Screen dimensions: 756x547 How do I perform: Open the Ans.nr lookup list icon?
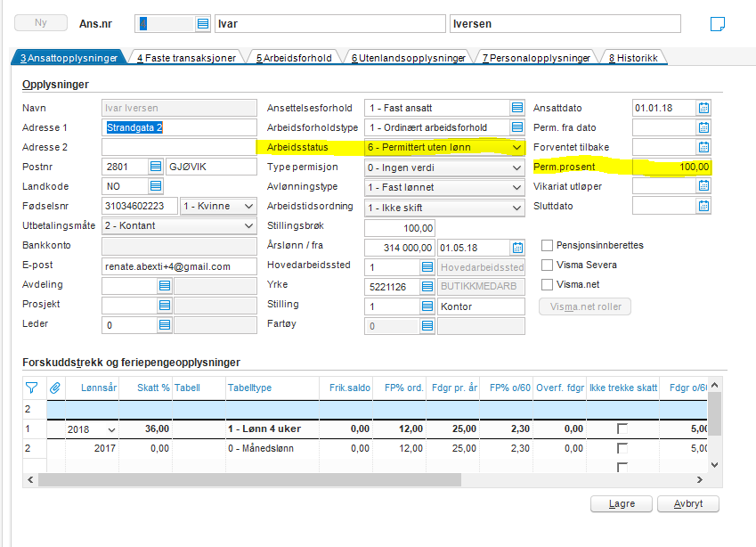[203, 24]
